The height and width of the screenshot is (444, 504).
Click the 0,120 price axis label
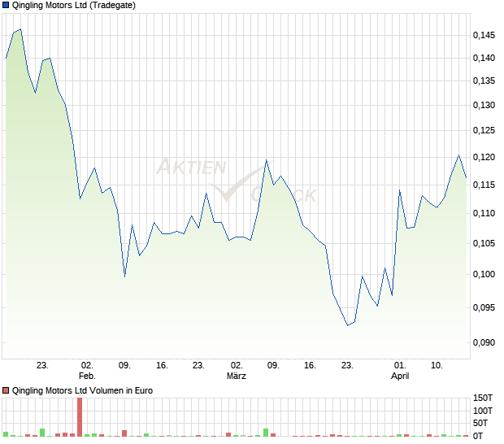point(484,158)
